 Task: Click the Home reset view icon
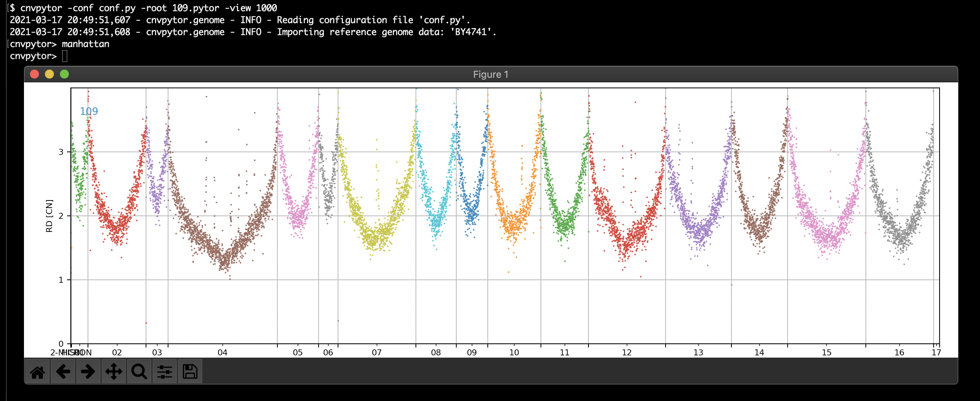click(37, 371)
